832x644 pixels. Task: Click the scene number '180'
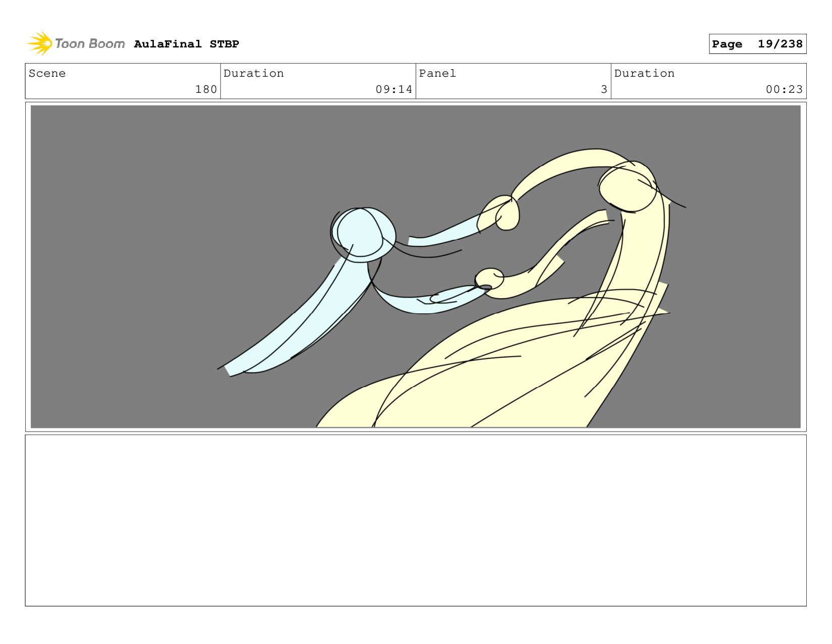click(206, 89)
